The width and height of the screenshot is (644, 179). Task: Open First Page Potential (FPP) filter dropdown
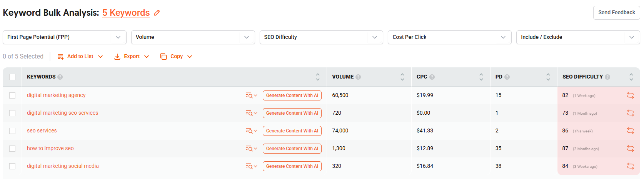click(65, 37)
